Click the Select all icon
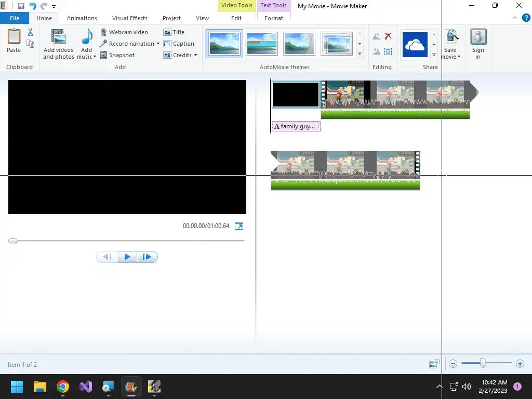 388,51
